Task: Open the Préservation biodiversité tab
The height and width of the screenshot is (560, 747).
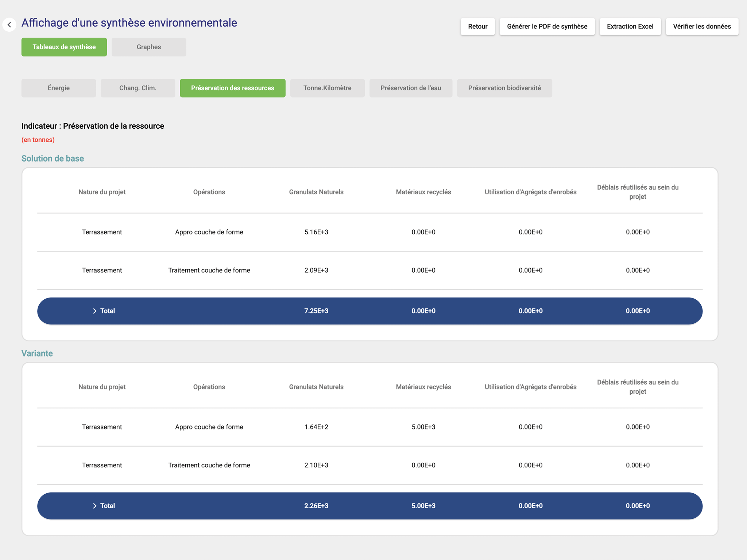Action: (x=504, y=88)
